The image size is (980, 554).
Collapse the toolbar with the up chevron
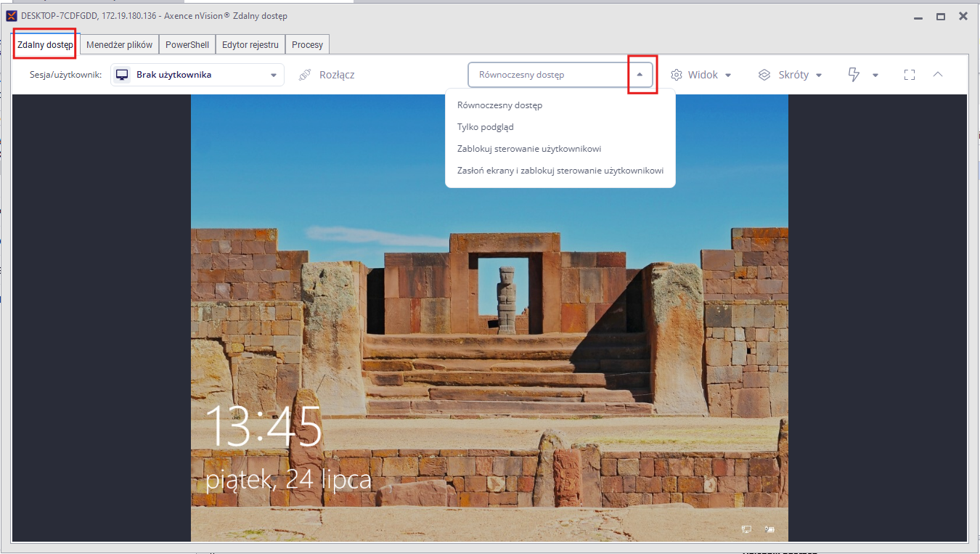pyautogui.click(x=938, y=75)
